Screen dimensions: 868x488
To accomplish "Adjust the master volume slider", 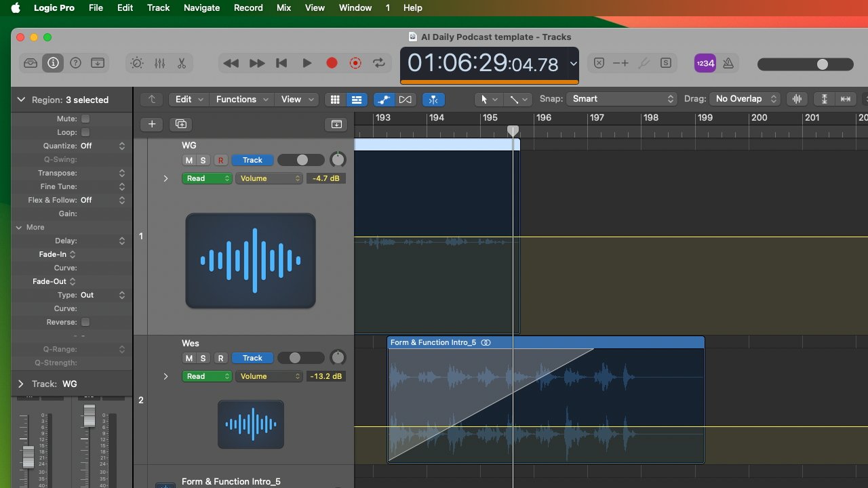I will 822,64.
